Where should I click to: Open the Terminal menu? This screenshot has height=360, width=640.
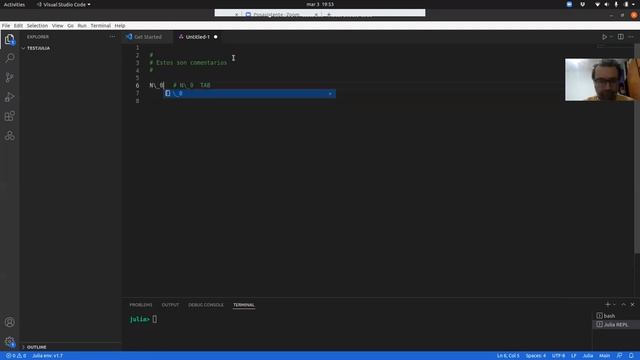[100, 25]
